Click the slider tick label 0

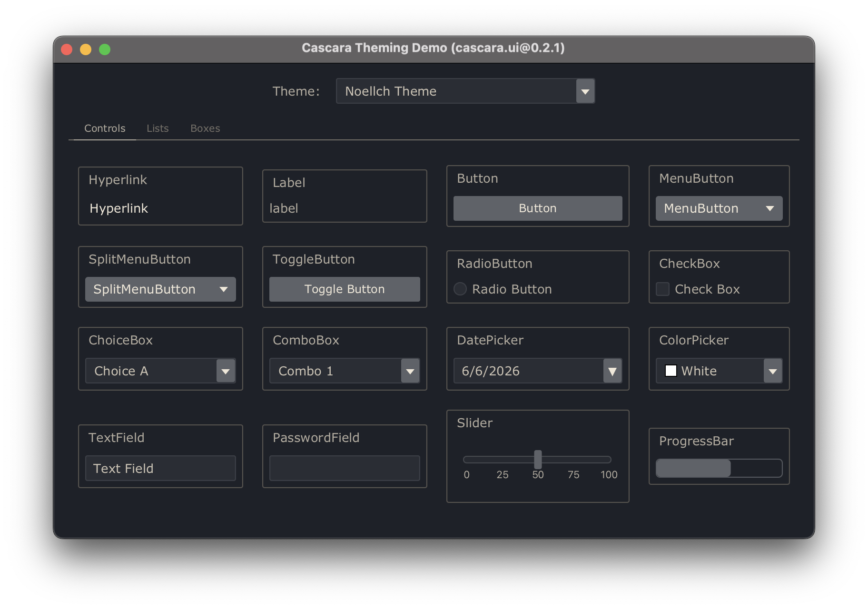pyautogui.click(x=467, y=475)
